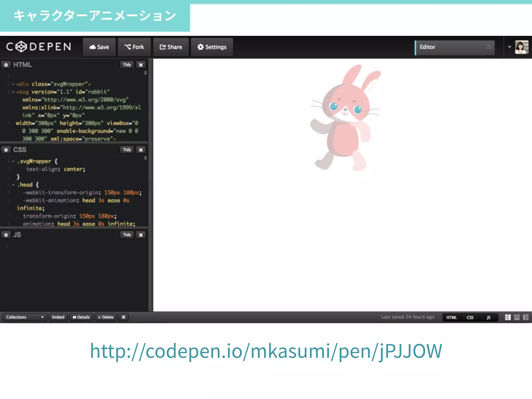Toggle the HTML panel in footer

pyautogui.click(x=451, y=317)
